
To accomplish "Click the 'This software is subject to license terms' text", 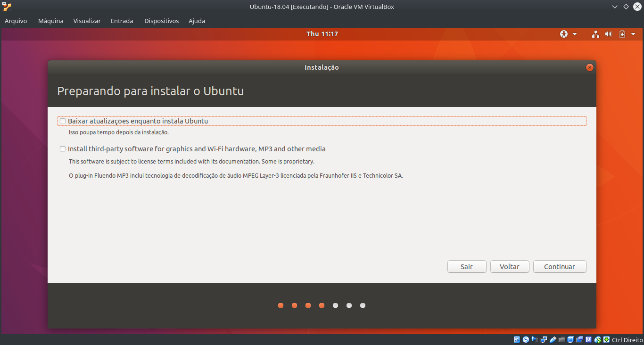I will [x=191, y=161].
